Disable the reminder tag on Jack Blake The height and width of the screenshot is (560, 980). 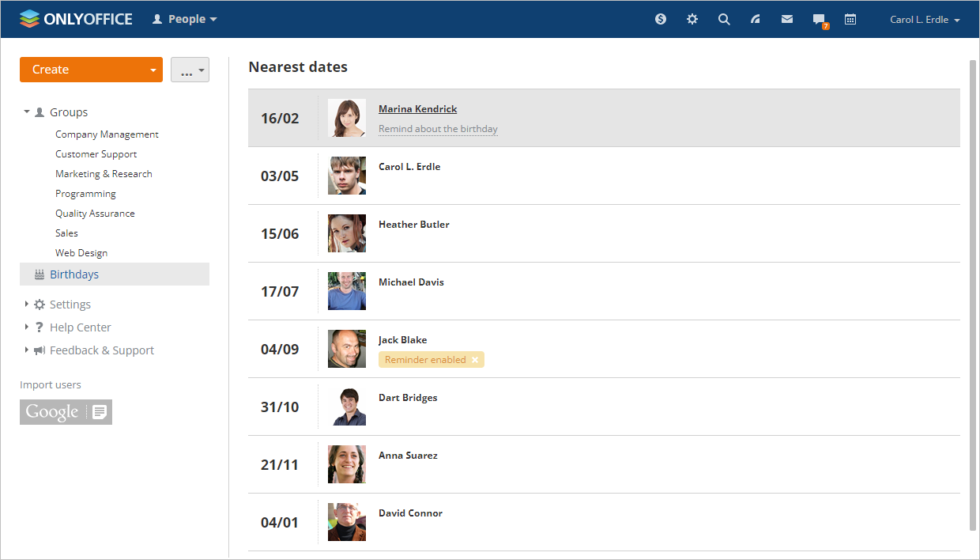tap(475, 359)
